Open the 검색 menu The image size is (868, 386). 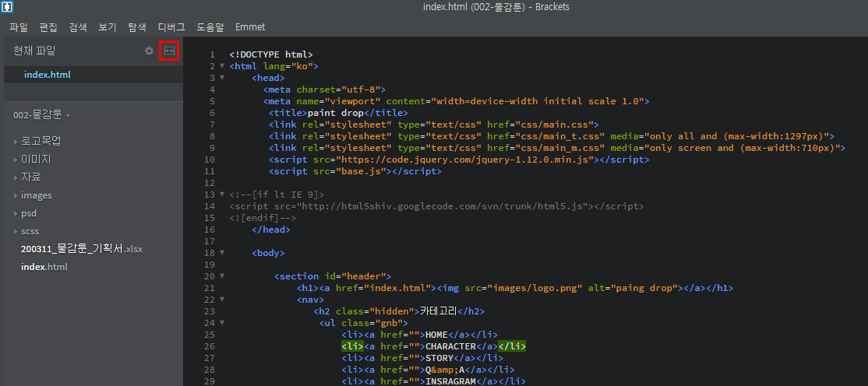pyautogui.click(x=77, y=26)
